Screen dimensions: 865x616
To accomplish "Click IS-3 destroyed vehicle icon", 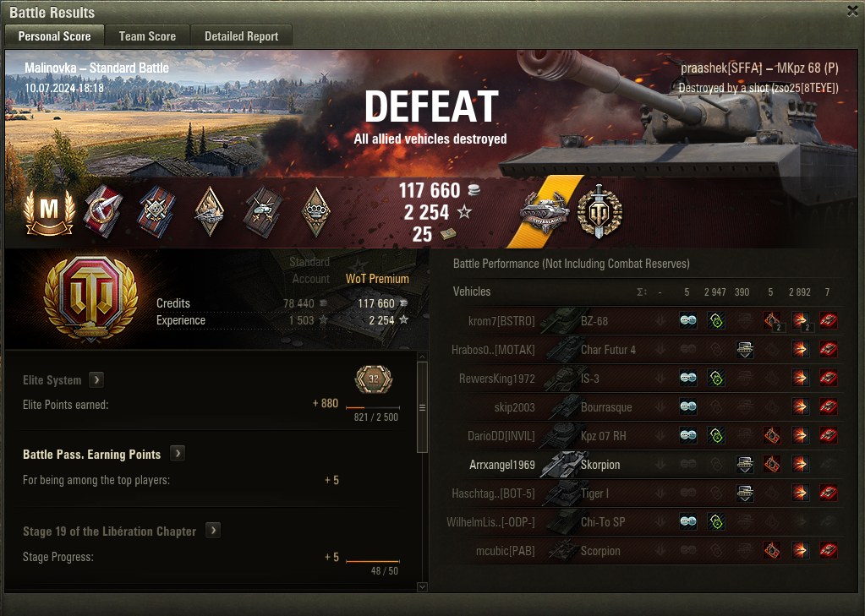I will point(828,378).
